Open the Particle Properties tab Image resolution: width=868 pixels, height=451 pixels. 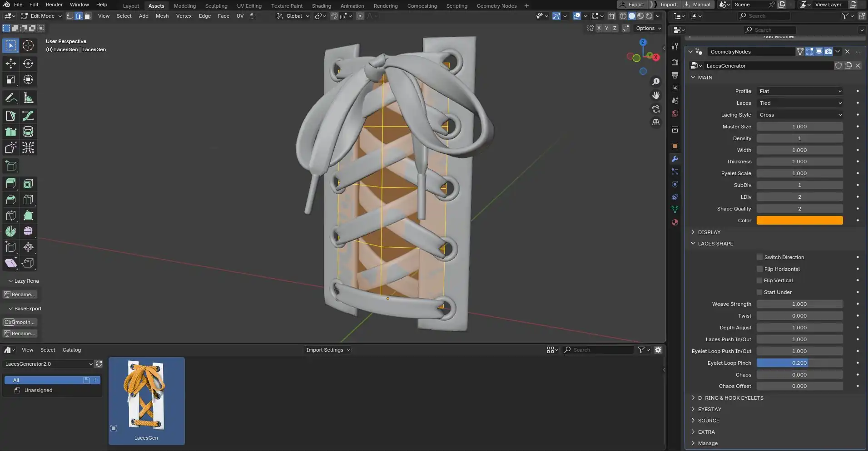pyautogui.click(x=675, y=172)
